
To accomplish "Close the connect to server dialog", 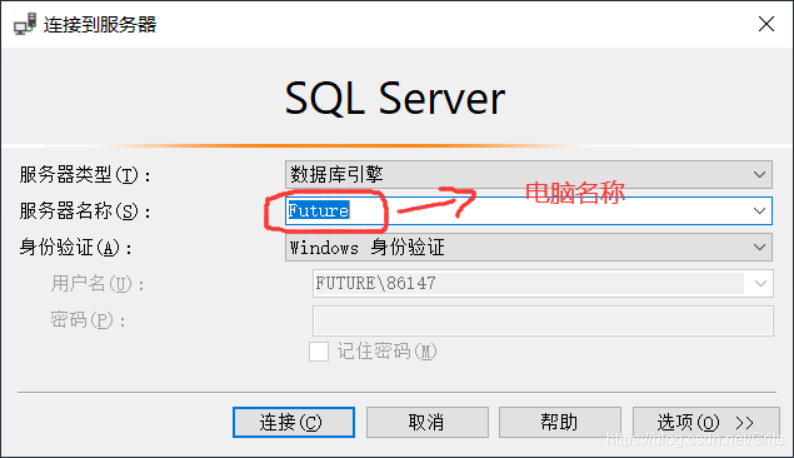I will click(x=766, y=24).
